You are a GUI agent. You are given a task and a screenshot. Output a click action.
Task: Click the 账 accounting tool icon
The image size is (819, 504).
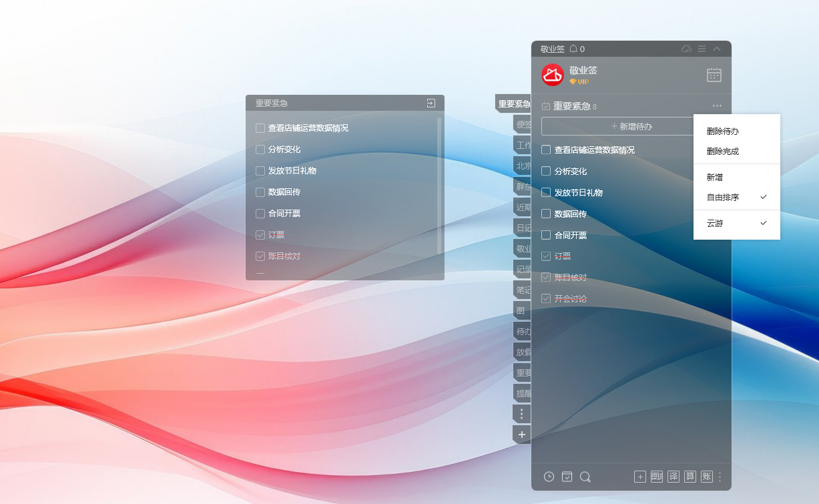click(x=706, y=477)
